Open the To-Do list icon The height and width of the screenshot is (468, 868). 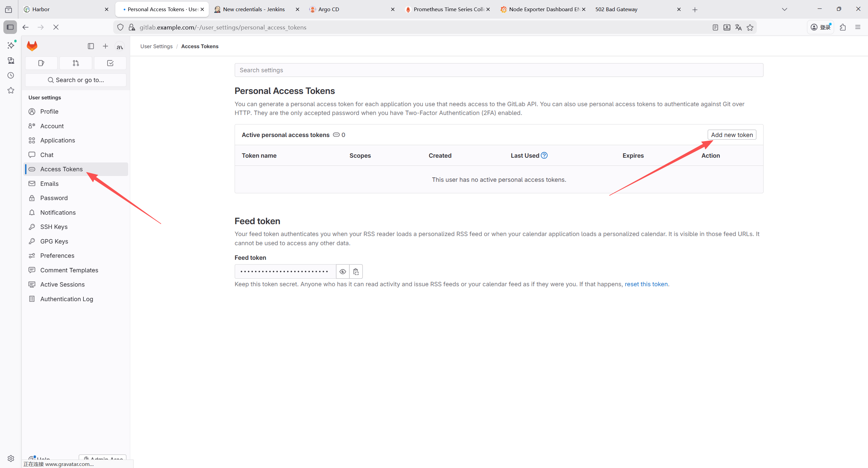(110, 63)
